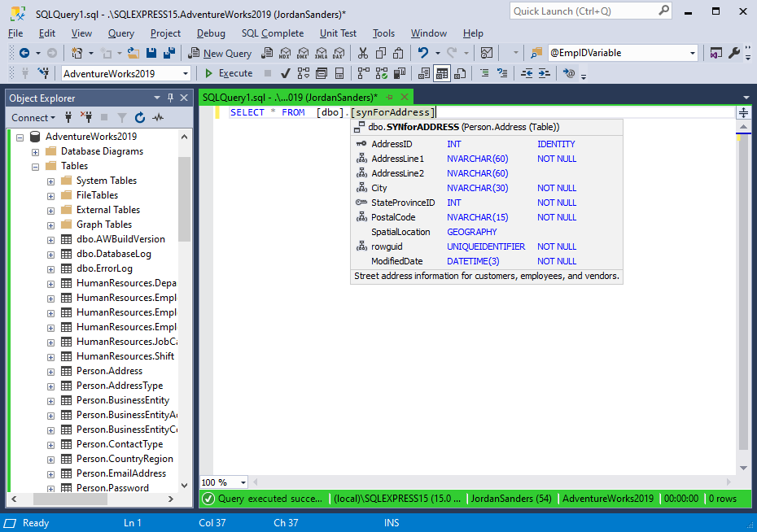
Task: Toggle Results to Text mode
Action: coord(424,73)
